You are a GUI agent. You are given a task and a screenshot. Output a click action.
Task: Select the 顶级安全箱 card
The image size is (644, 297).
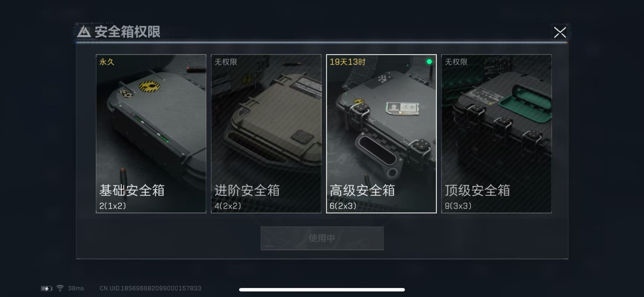coord(496,134)
